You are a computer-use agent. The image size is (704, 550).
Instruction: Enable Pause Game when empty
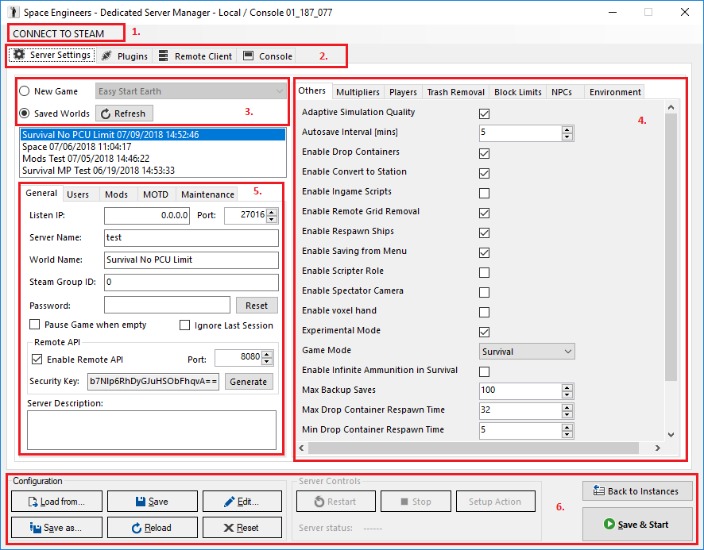click(35, 325)
